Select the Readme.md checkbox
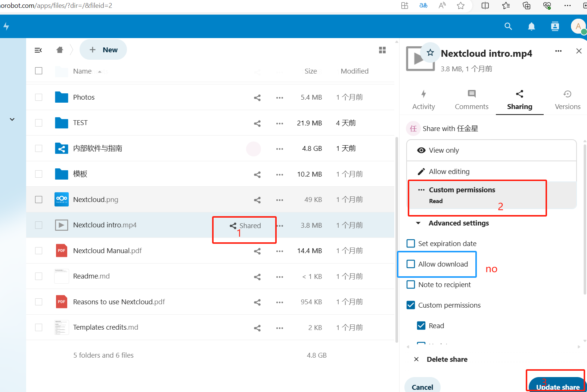 click(38, 276)
